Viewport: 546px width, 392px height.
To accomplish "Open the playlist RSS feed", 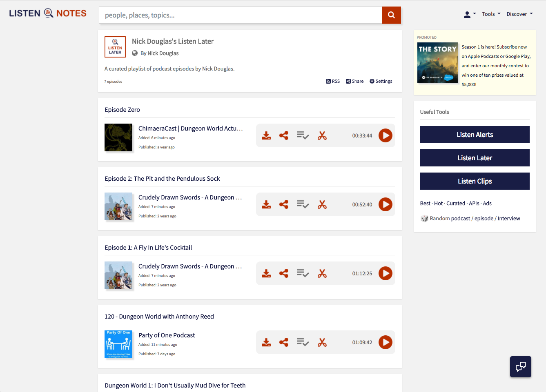I will (333, 81).
